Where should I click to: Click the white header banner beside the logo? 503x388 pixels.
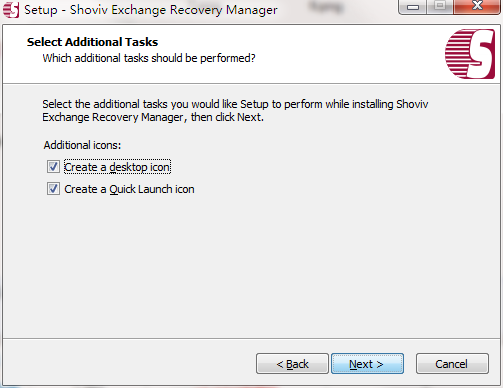click(333, 53)
